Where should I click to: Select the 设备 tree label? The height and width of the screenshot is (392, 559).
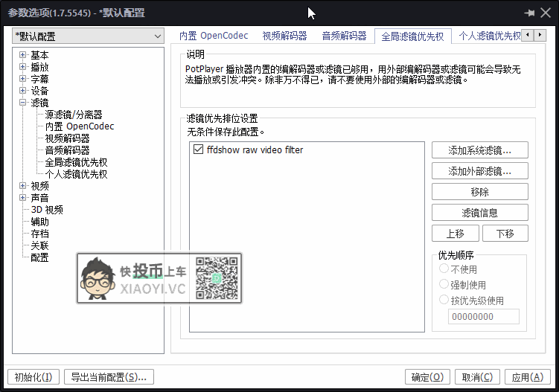pyautogui.click(x=39, y=91)
